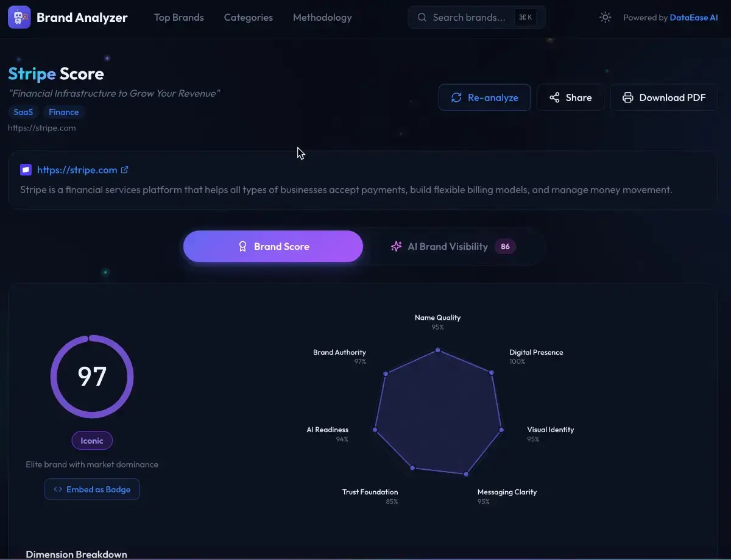Click the Trust Foundation radar label
The height and width of the screenshot is (560, 731).
370,492
